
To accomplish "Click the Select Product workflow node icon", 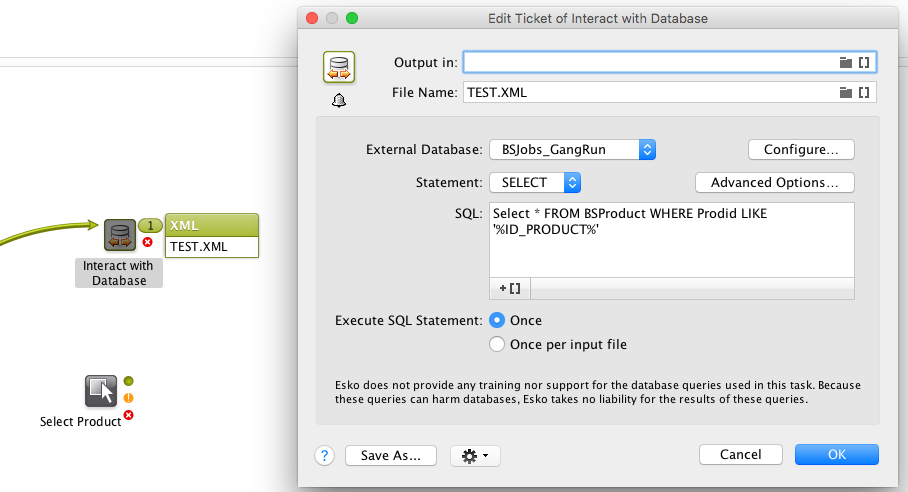I will point(101,391).
